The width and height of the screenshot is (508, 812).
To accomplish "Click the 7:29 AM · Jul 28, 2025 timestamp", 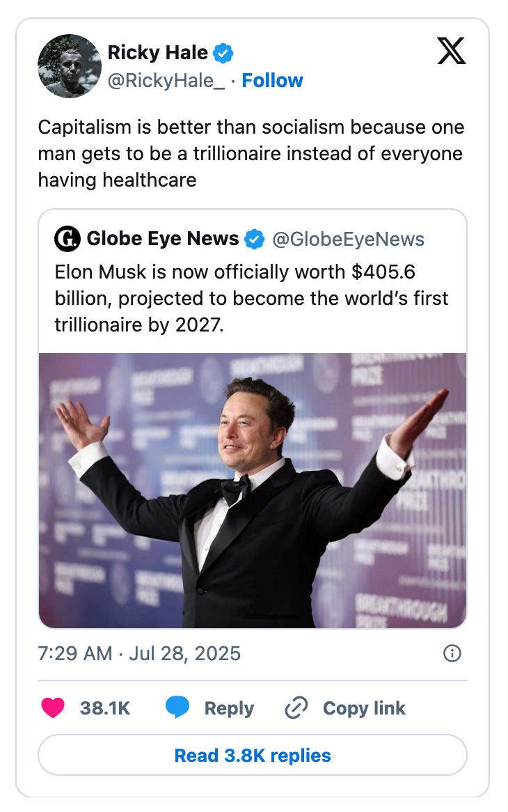I will click(x=139, y=653).
